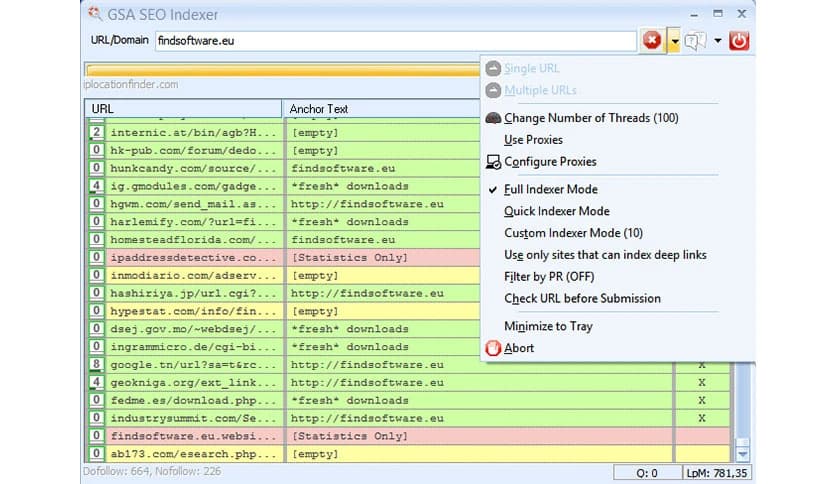836x484 pixels.
Task: Click the red Abort hand icon
Action: pyautogui.click(x=493, y=348)
